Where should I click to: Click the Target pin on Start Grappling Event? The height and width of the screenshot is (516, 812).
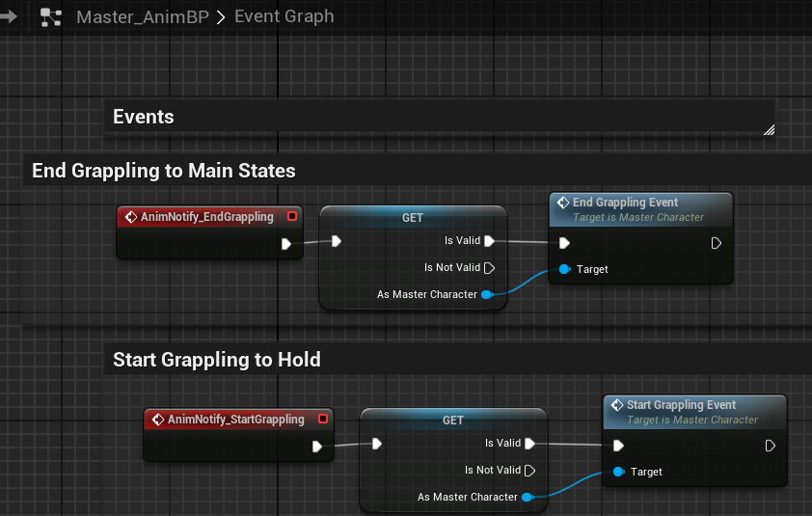point(618,472)
